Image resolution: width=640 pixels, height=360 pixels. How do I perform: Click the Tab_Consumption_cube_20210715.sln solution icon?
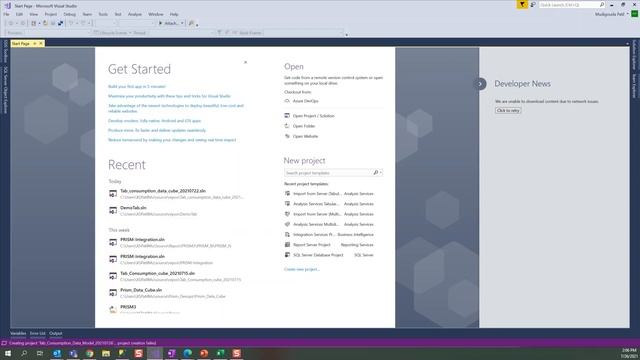(x=113, y=276)
